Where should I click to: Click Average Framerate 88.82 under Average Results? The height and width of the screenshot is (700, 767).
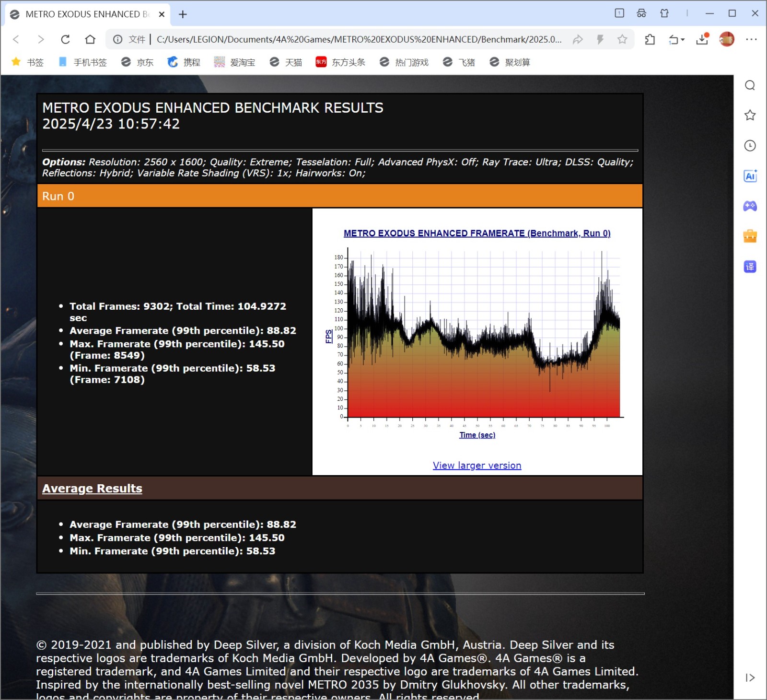(x=183, y=524)
